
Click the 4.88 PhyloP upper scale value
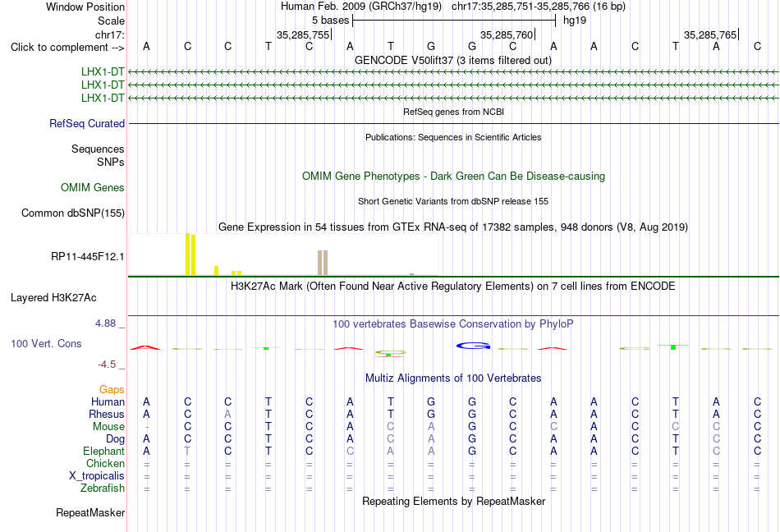(x=105, y=323)
